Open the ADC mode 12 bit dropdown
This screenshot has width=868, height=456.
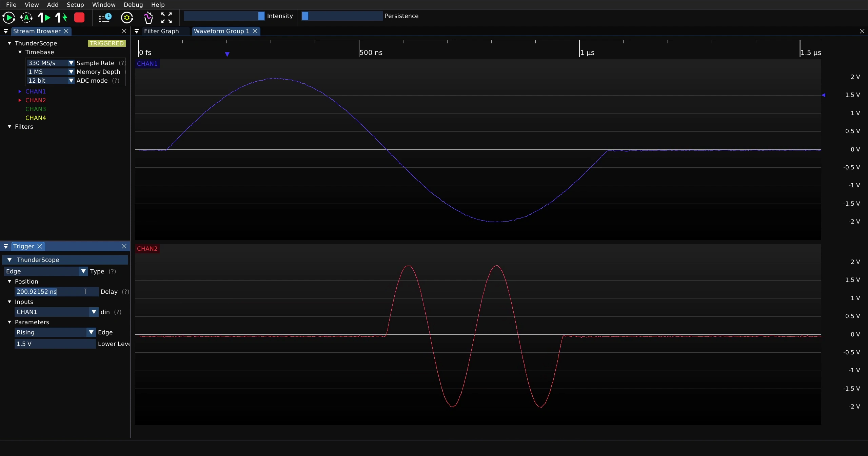pos(51,81)
